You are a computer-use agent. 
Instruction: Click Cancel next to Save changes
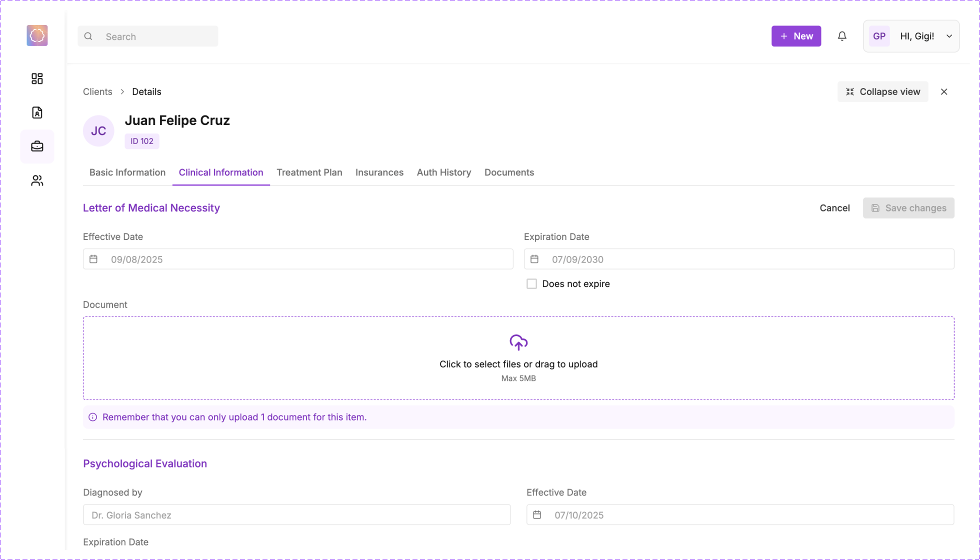(x=834, y=208)
